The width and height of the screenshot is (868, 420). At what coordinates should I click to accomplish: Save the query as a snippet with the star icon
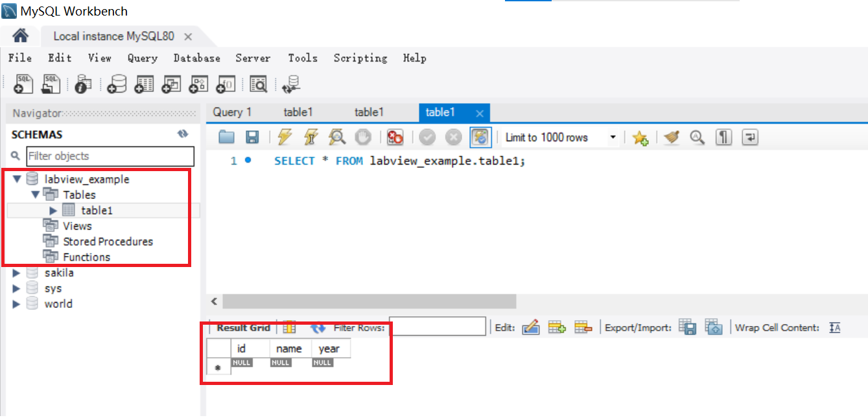click(640, 137)
